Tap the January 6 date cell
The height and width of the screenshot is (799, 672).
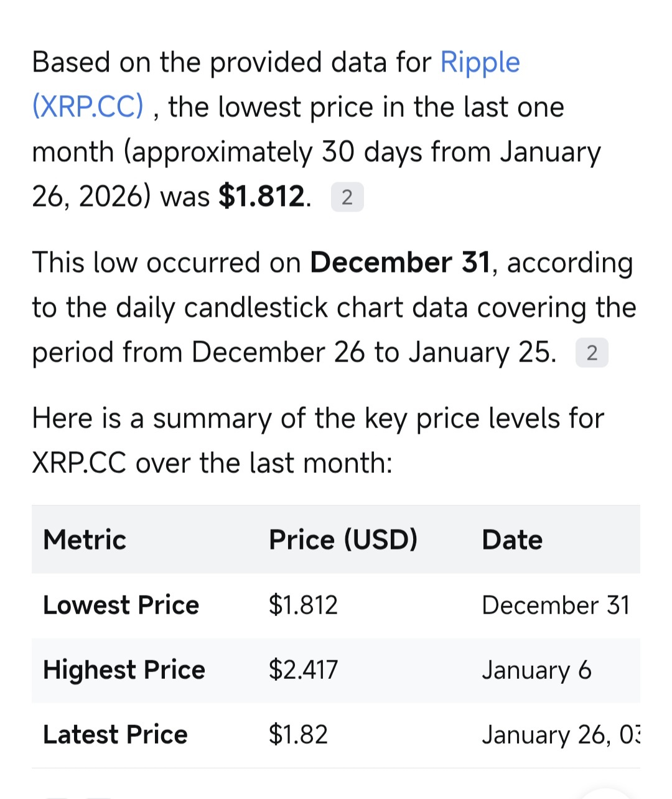tap(536, 670)
